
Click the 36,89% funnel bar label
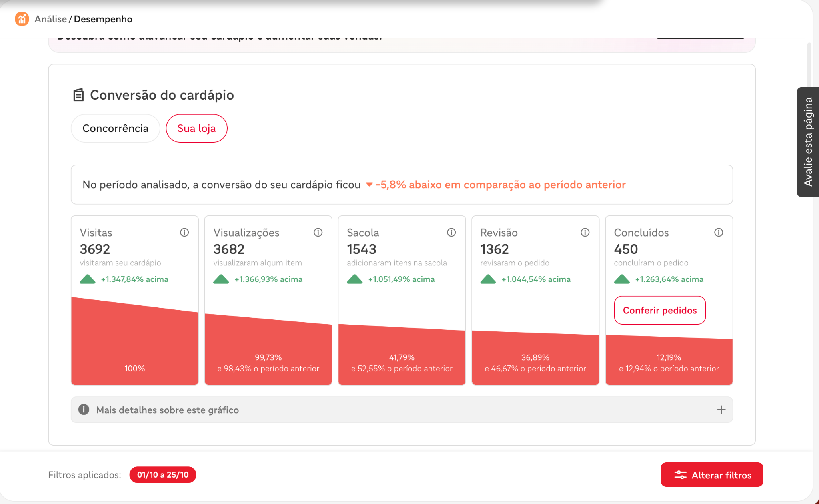tap(535, 357)
